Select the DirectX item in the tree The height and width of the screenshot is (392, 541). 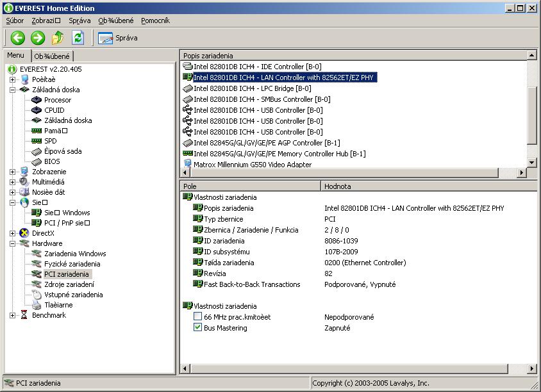(42, 233)
